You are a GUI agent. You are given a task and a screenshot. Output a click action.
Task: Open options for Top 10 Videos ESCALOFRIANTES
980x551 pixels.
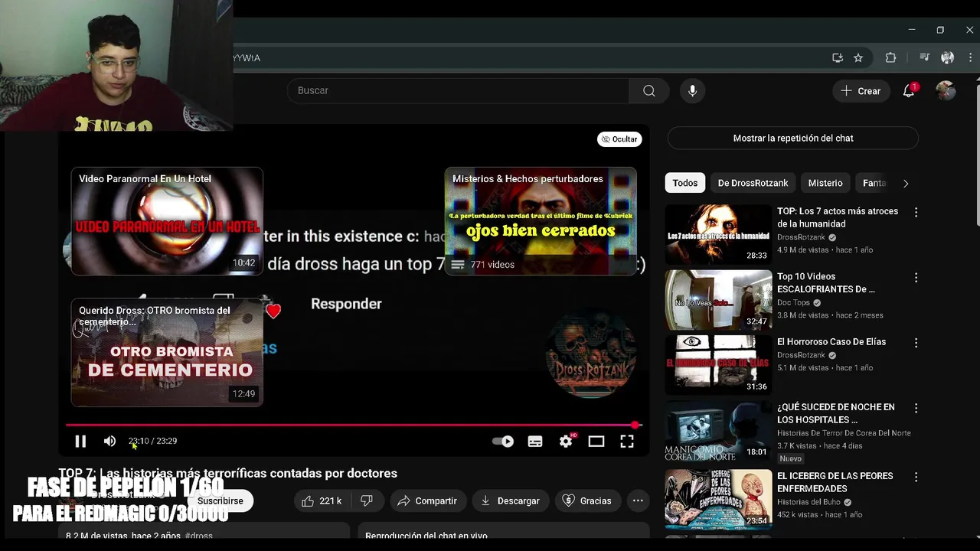(916, 278)
